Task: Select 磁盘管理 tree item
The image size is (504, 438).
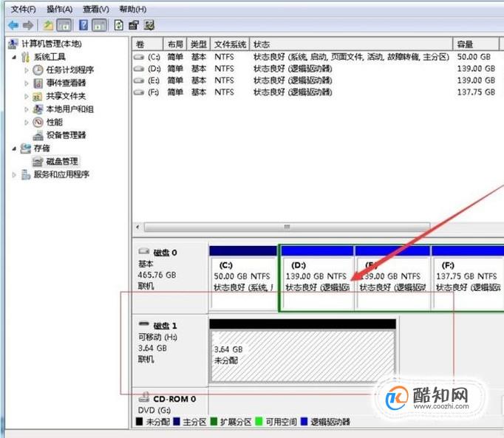Action: [x=62, y=161]
